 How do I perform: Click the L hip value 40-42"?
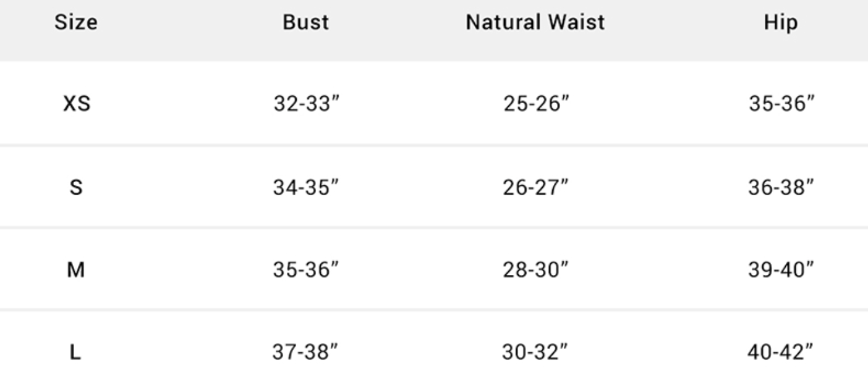tap(781, 353)
